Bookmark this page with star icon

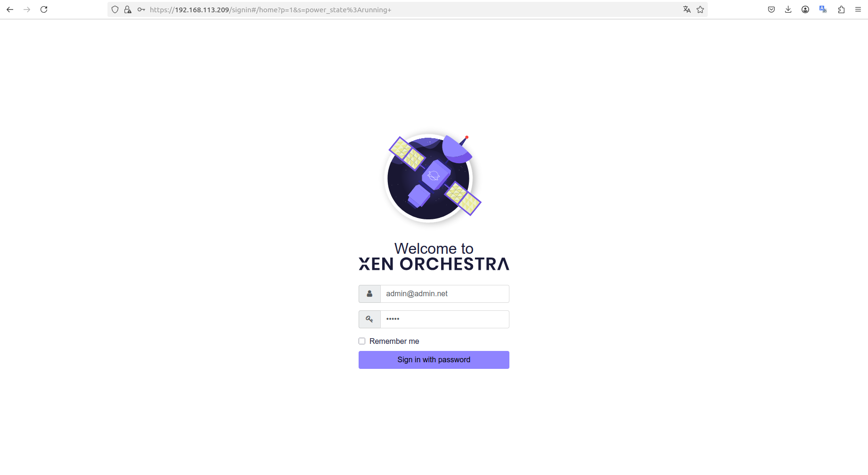tap(700, 9)
